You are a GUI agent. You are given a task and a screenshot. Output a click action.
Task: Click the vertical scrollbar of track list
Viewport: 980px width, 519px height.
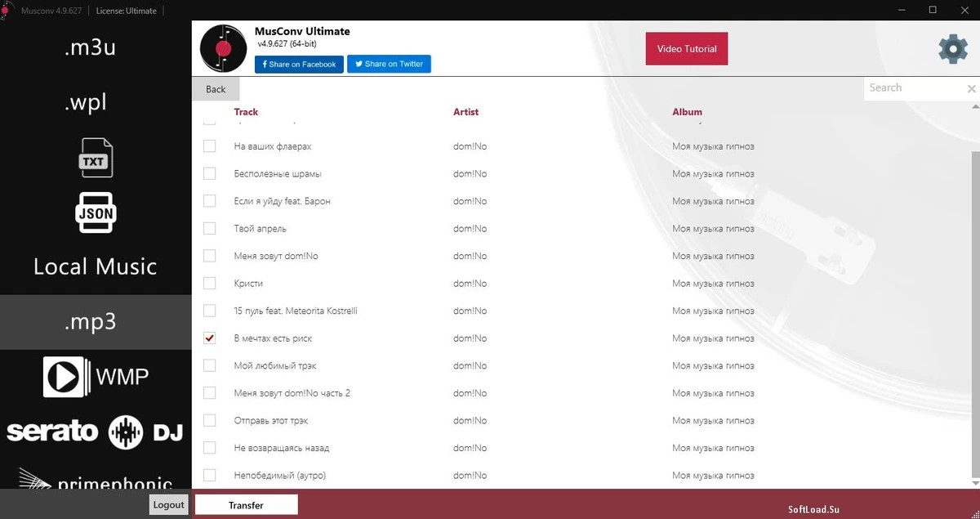pyautogui.click(x=976, y=315)
